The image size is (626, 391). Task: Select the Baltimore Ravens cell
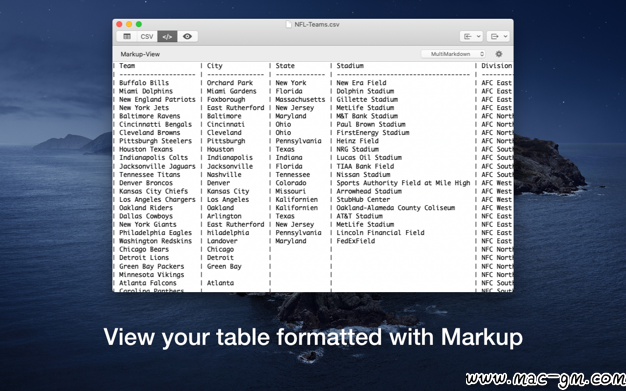[x=149, y=116]
